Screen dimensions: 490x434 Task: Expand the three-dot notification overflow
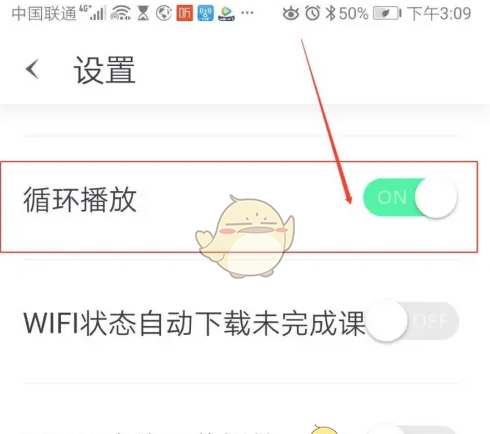(247, 13)
